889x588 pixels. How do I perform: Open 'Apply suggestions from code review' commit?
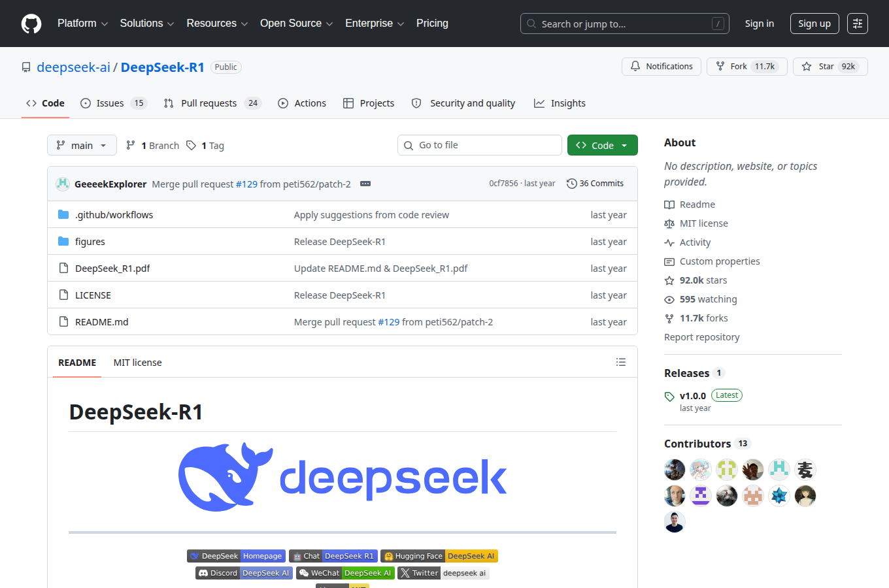371,215
